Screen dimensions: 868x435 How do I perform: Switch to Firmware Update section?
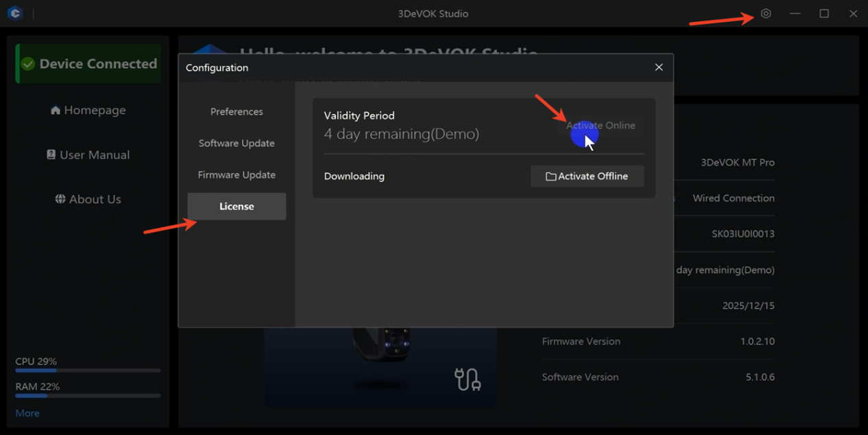click(x=237, y=174)
